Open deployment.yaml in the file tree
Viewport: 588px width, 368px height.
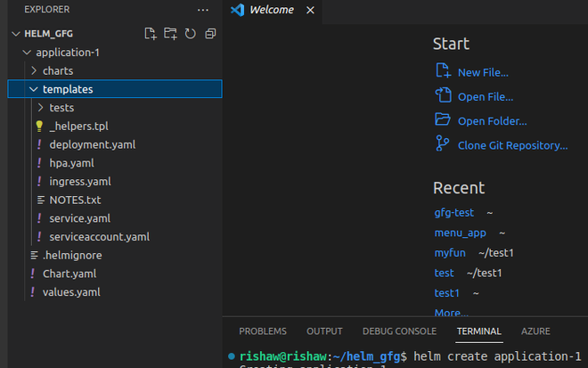pyautogui.click(x=93, y=144)
